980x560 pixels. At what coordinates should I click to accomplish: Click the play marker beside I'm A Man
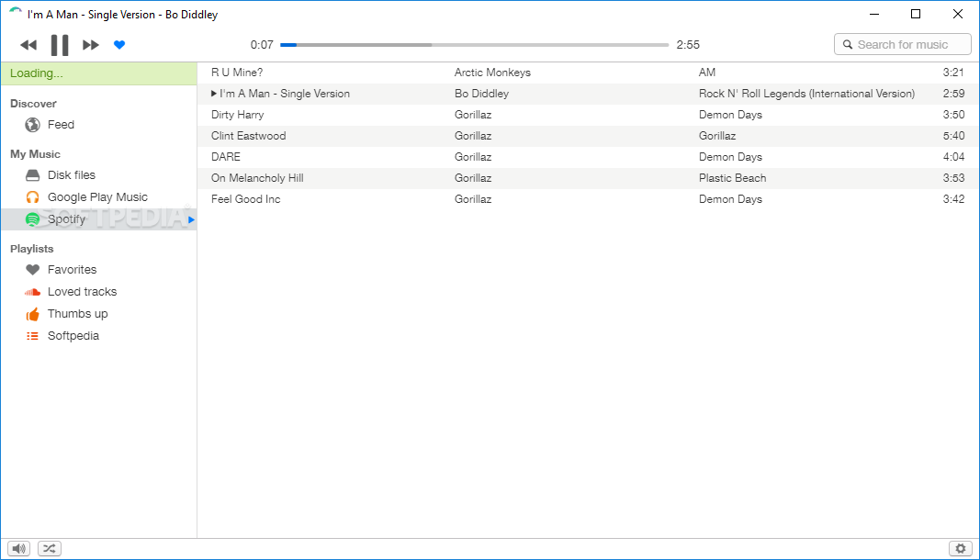(214, 94)
